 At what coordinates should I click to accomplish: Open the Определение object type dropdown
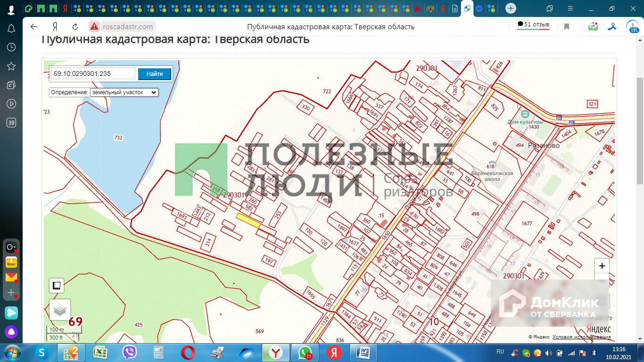coord(124,92)
